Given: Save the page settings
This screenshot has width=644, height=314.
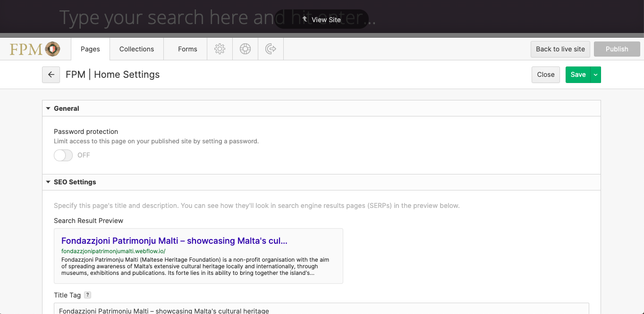Looking at the screenshot, I should click(x=578, y=74).
